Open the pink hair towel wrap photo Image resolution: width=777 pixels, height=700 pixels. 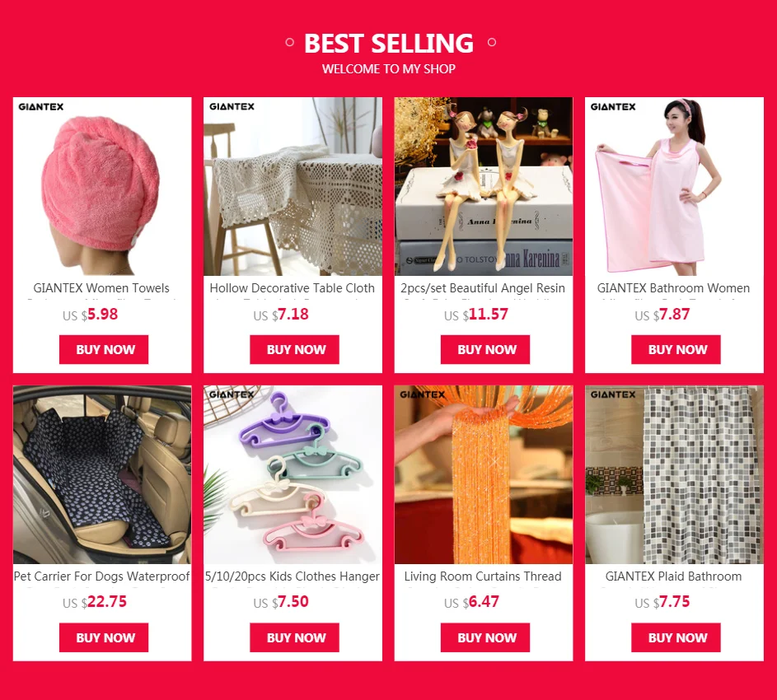pyautogui.click(x=102, y=186)
